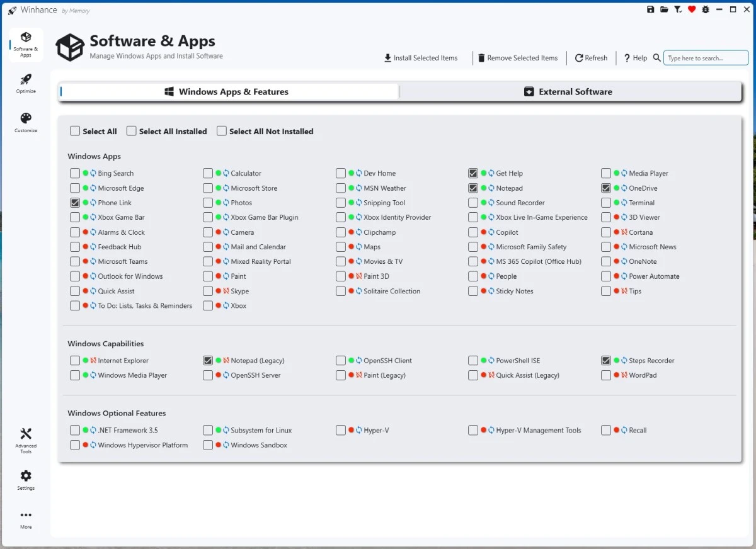
Task: Click the save configuration floppy disk icon
Action: click(651, 9)
